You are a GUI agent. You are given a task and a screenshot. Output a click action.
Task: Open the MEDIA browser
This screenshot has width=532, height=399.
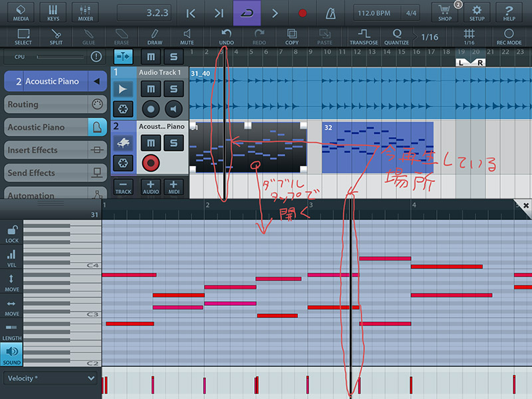tap(21, 13)
